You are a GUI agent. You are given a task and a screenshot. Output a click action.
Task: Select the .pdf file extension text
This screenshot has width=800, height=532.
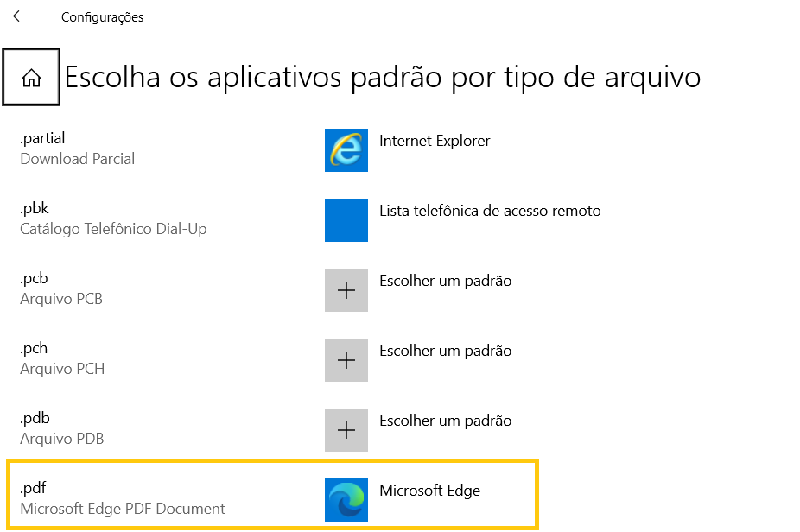coord(33,488)
